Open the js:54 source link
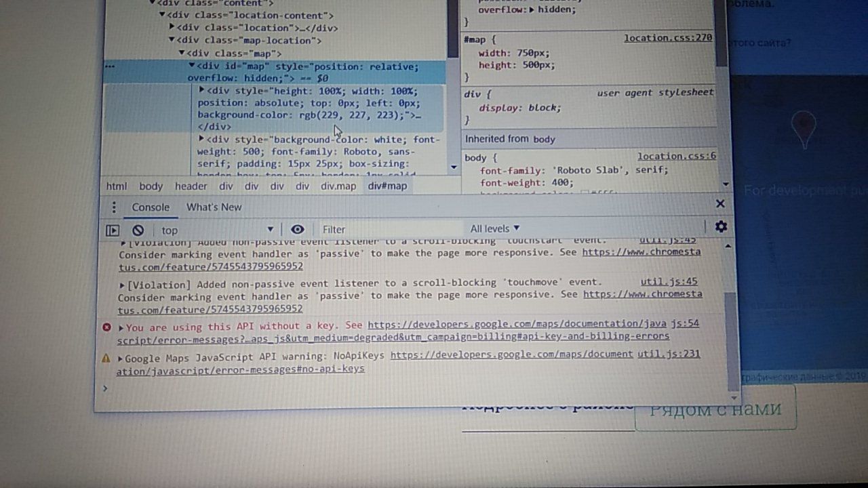 point(686,323)
